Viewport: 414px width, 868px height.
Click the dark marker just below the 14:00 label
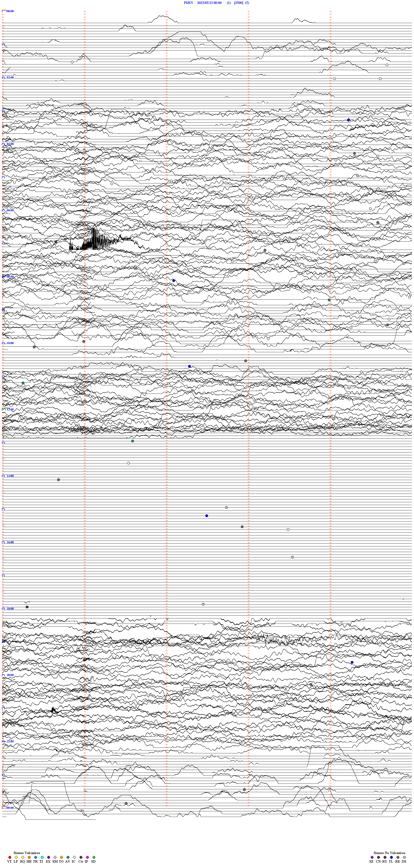59,480
